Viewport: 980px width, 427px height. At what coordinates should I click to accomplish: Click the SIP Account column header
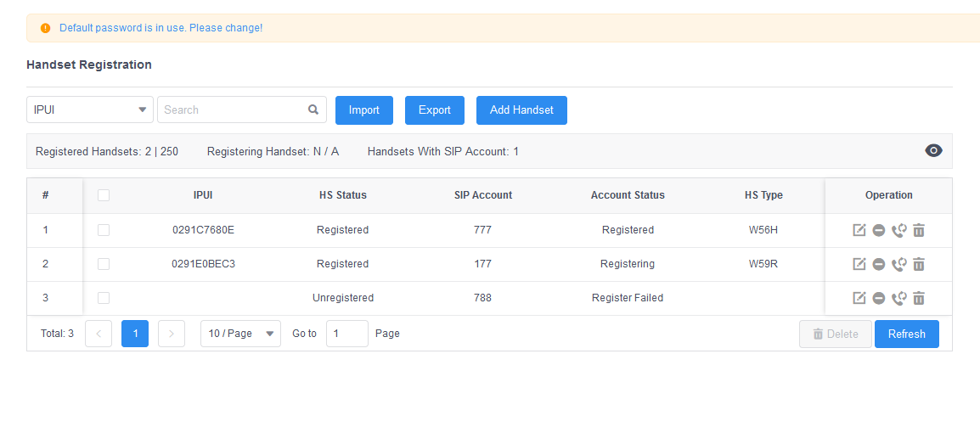[483, 195]
